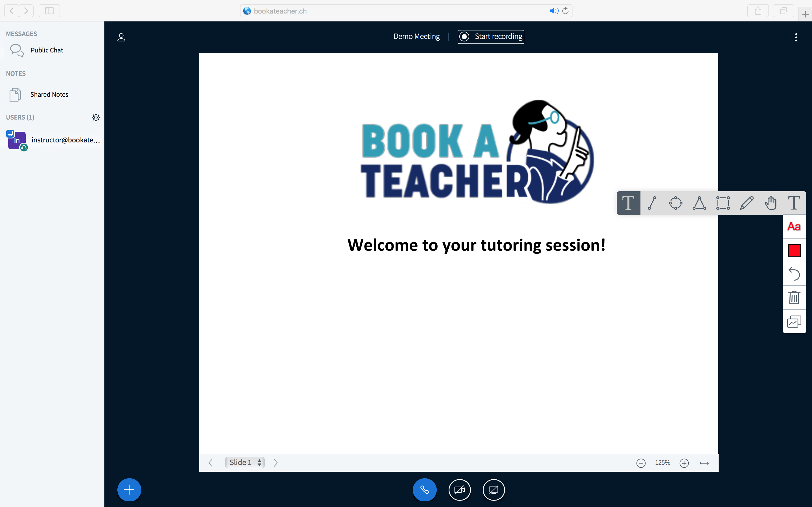This screenshot has height=507, width=812.
Task: Toggle multi-user whiteboard mode
Action: coord(794,321)
